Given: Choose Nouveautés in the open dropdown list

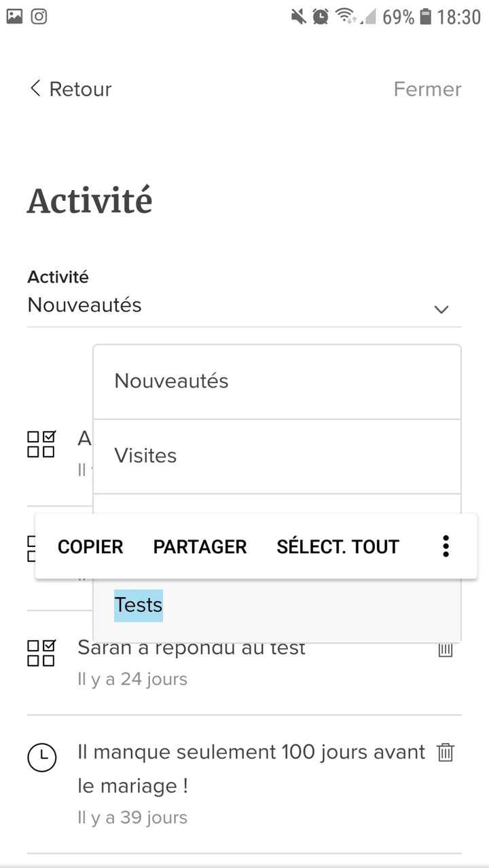Looking at the screenshot, I should [x=170, y=381].
